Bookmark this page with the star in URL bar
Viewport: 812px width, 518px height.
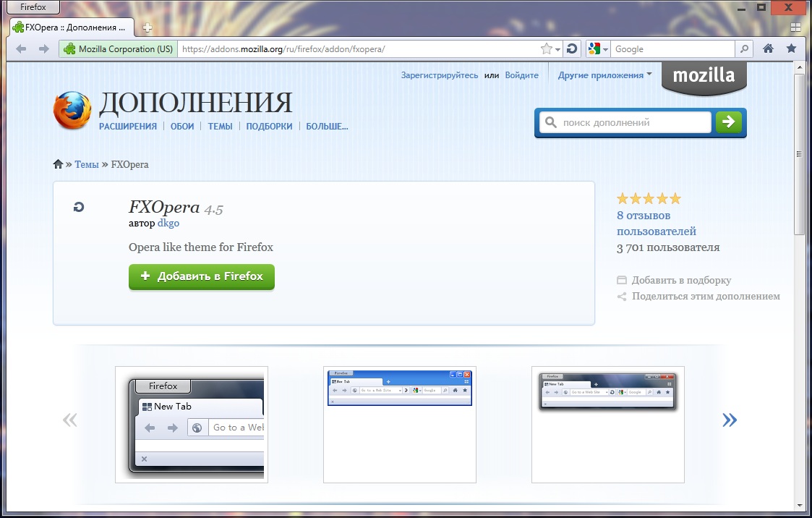546,49
